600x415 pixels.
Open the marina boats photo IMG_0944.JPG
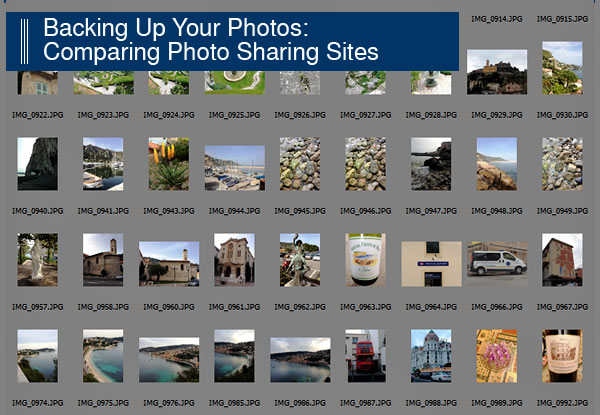tap(235, 168)
